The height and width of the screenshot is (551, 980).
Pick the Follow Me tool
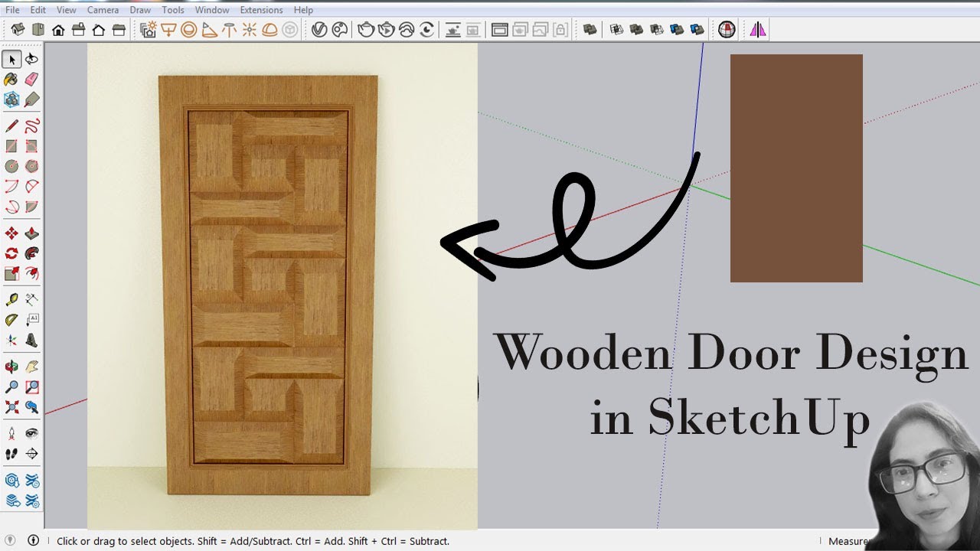(x=31, y=253)
